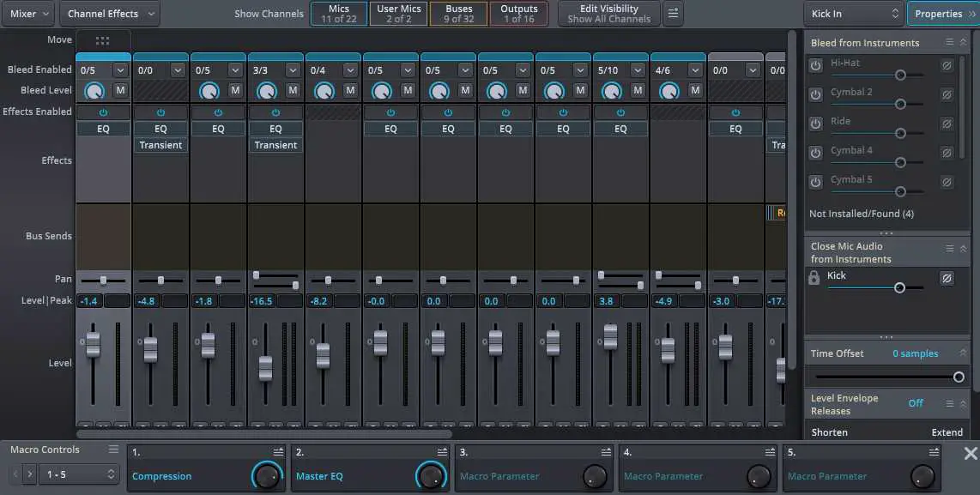Viewport: 980px width, 495px height.
Task: Open the Mixer dropdown
Action: 27,13
